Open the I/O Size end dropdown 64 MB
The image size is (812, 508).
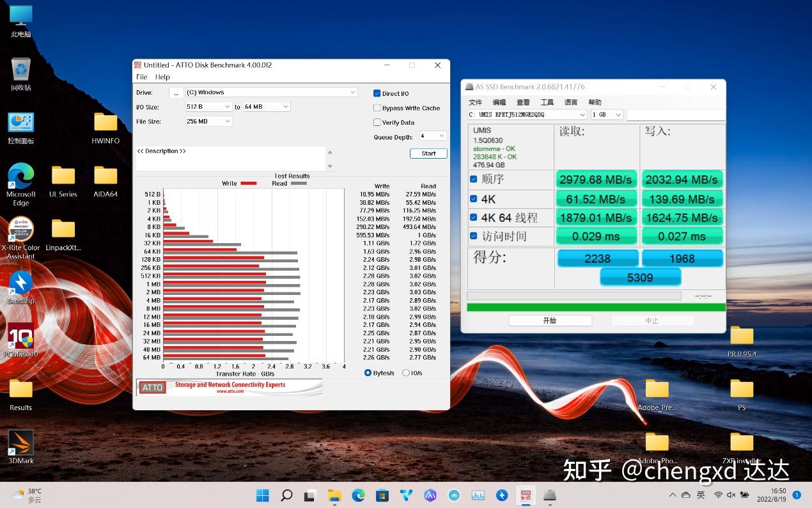267,107
